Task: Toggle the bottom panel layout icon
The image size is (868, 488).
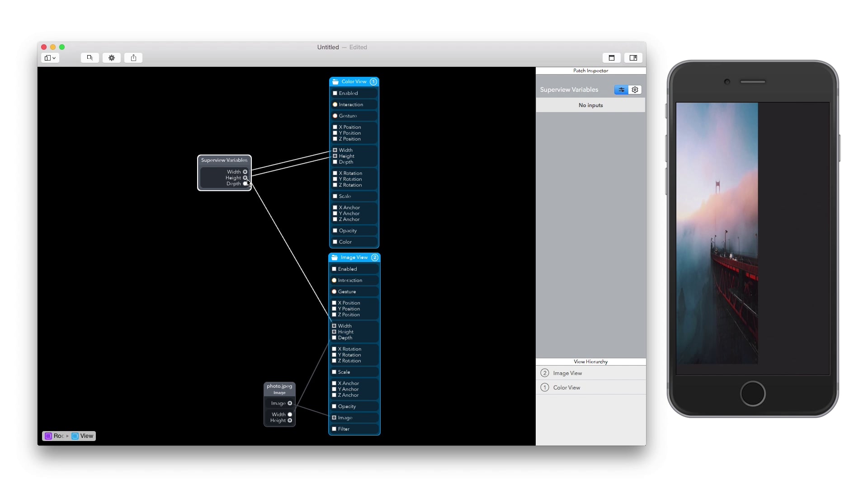Action: pyautogui.click(x=612, y=58)
